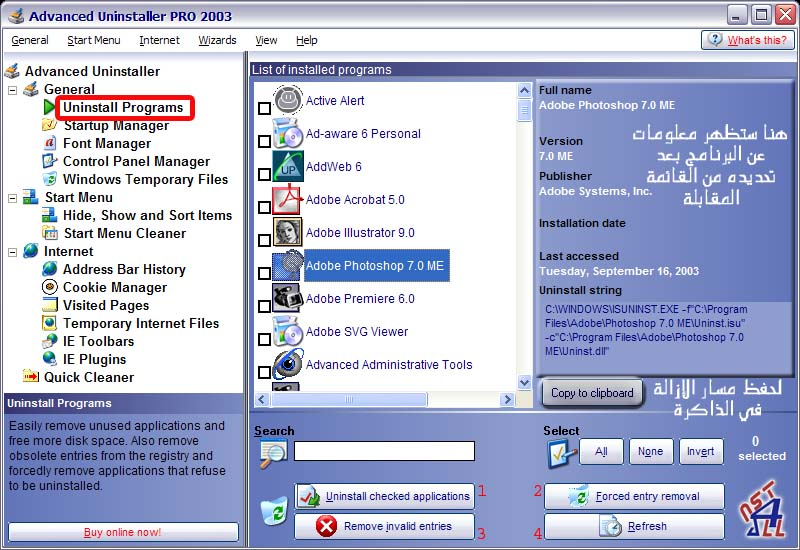Click the search magnifier icon
The image size is (800, 550).
click(x=273, y=453)
